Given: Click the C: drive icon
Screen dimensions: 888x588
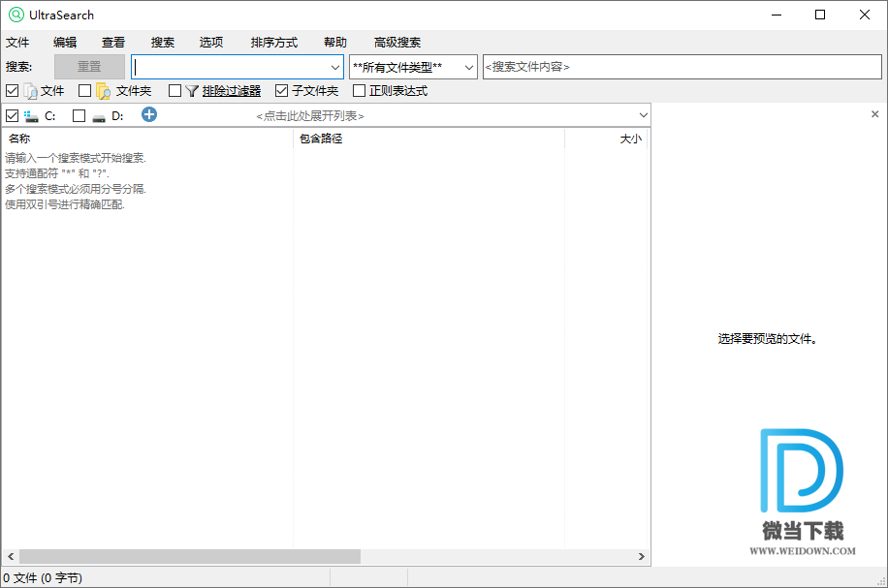Looking at the screenshot, I should tap(31, 116).
